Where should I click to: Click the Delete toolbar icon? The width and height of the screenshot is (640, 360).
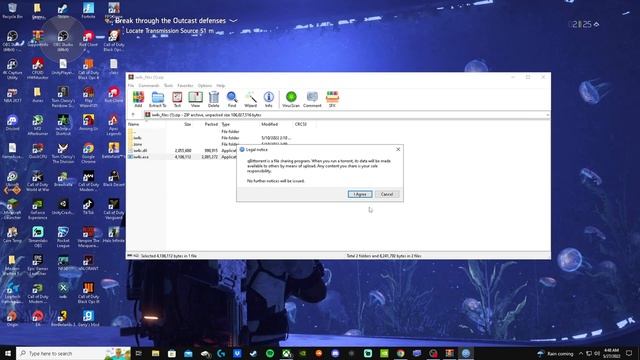(213, 99)
